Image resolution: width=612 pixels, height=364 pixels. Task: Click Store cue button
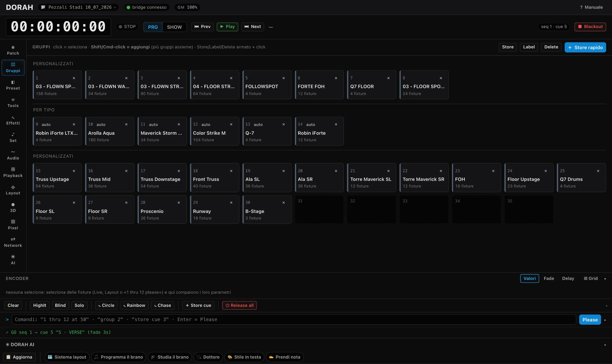tap(198, 305)
